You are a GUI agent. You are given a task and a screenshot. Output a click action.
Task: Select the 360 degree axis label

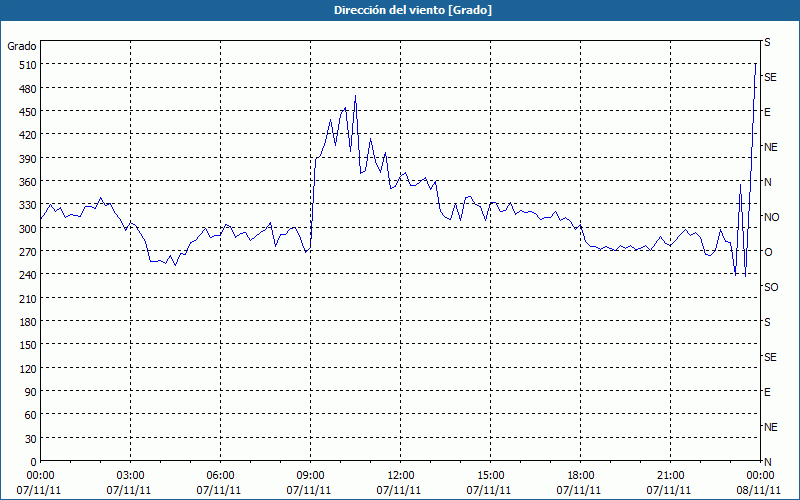29,182
